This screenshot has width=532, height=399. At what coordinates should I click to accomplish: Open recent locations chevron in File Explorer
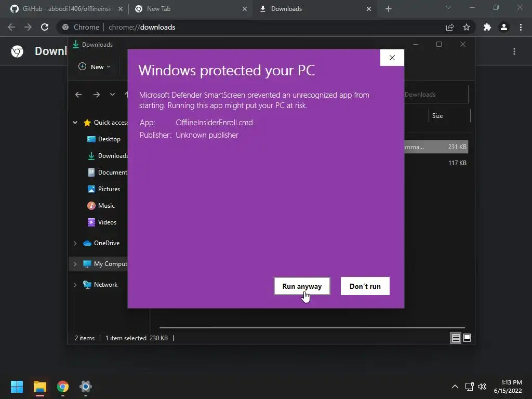(x=112, y=95)
